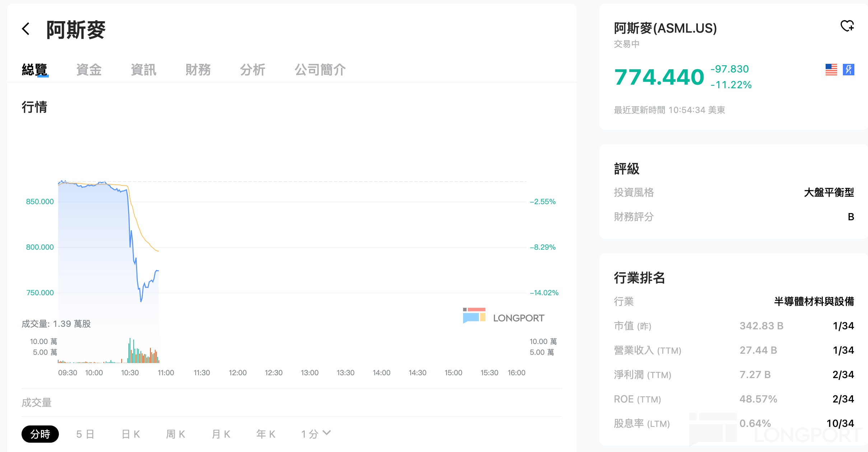This screenshot has height=452, width=868.
Task: Click the 大盤平衡型 investment style value
Action: [x=829, y=192]
